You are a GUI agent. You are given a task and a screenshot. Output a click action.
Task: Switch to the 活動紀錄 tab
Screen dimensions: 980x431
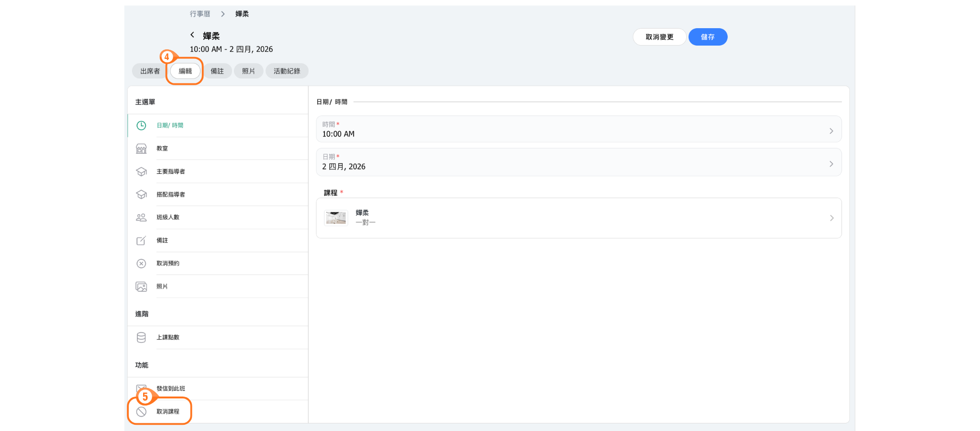tap(287, 71)
